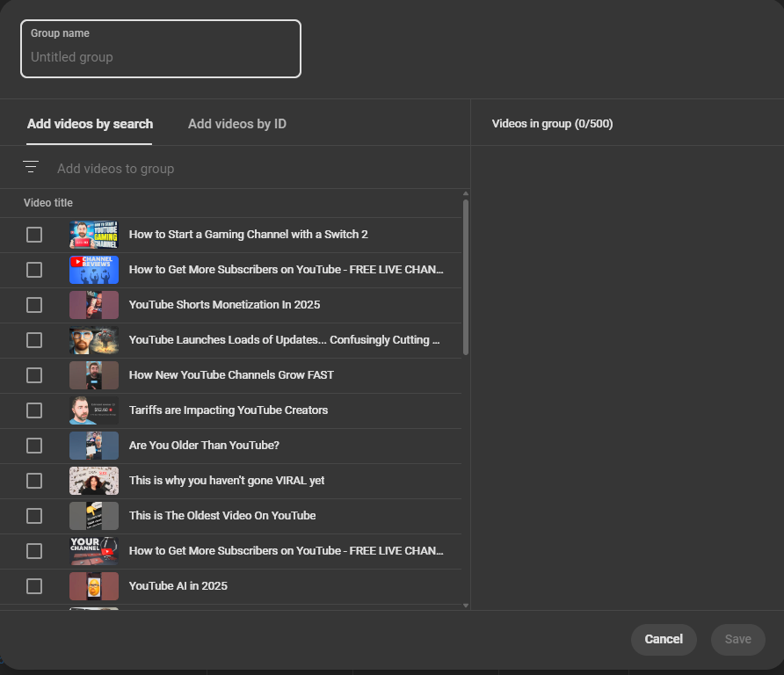Viewport: 784px width, 675px height.
Task: Click the scroll down arrow of video list
Action: [466, 606]
